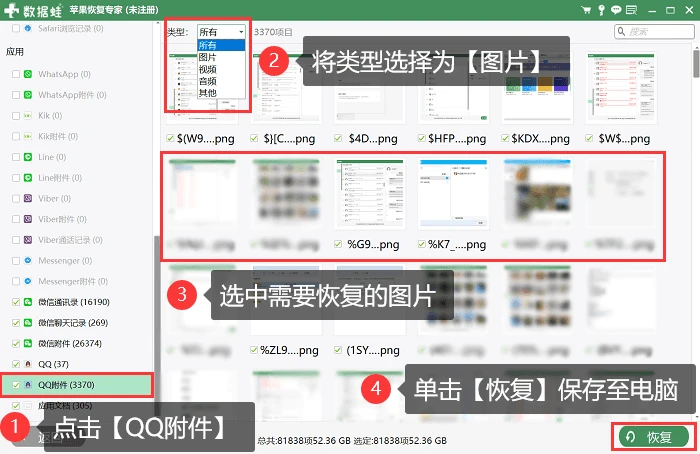Click status text 总共:81838项52.36 GB
This screenshot has width=700, height=454.
tap(304, 441)
